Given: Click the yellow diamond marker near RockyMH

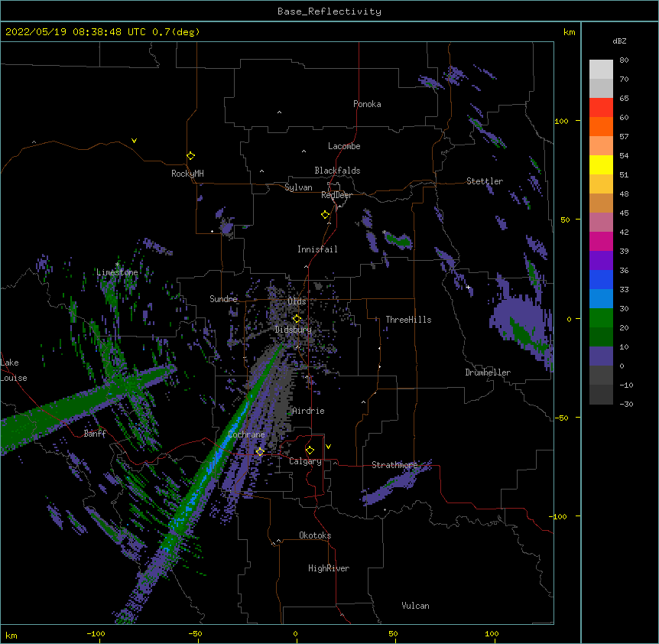Looking at the screenshot, I should pos(190,156).
